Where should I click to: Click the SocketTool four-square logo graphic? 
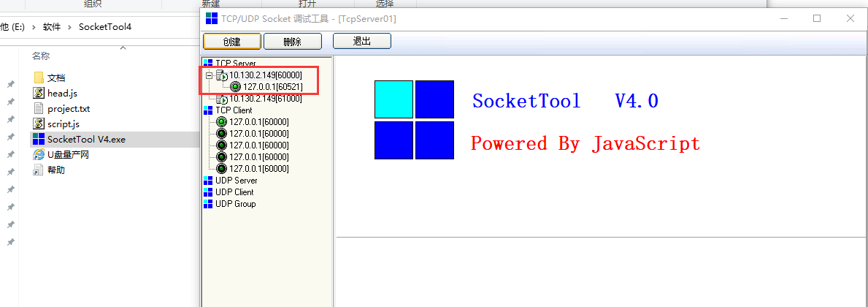click(x=414, y=120)
